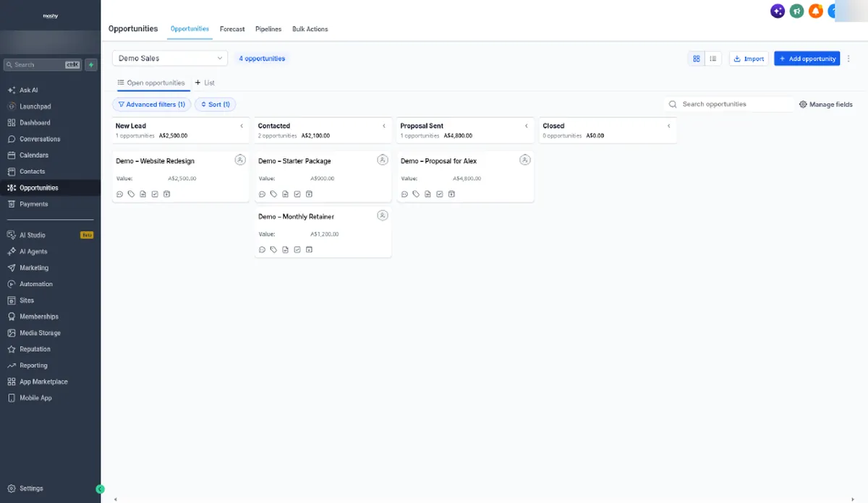The height and width of the screenshot is (503, 868).
Task: Select the Open opportunities view tab
Action: [x=151, y=83]
